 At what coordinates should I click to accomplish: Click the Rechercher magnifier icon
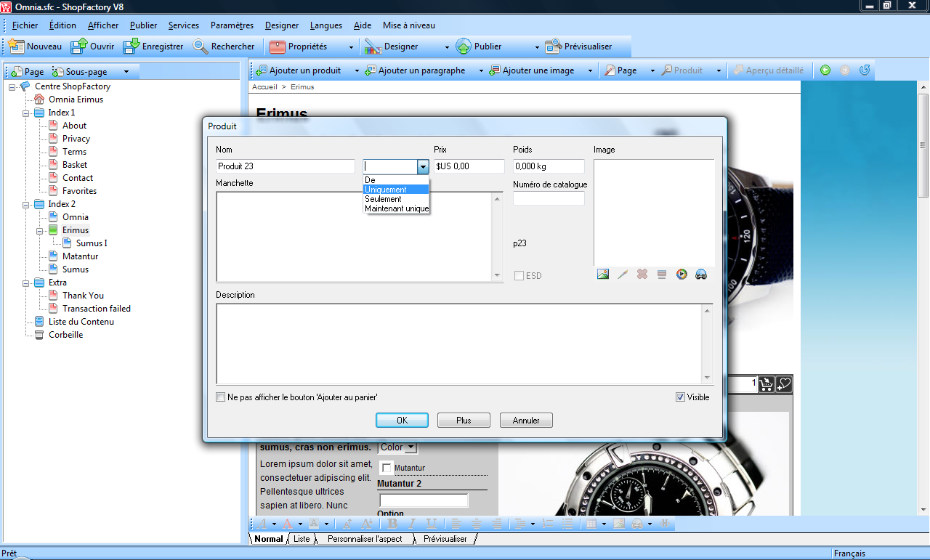(201, 46)
